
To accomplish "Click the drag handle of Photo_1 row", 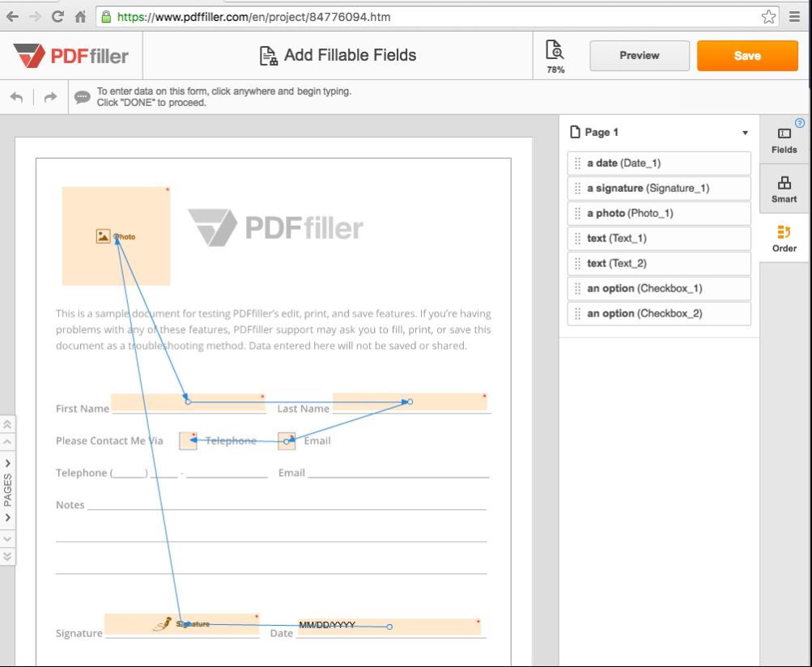I will tap(577, 214).
